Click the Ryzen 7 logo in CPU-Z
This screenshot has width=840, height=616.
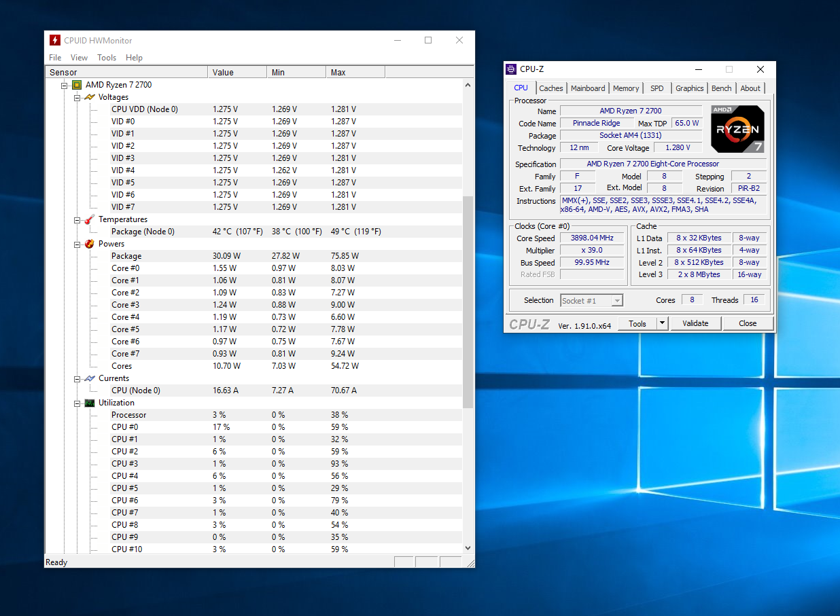pyautogui.click(x=738, y=128)
